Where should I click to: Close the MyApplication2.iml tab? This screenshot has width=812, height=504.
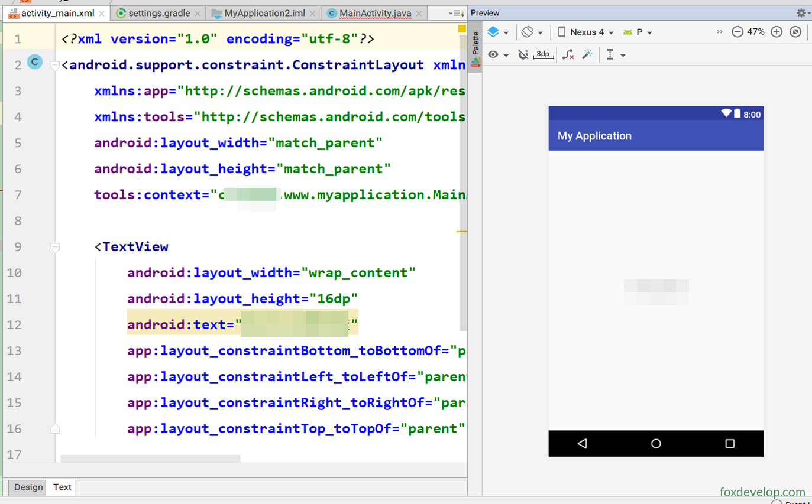point(313,13)
